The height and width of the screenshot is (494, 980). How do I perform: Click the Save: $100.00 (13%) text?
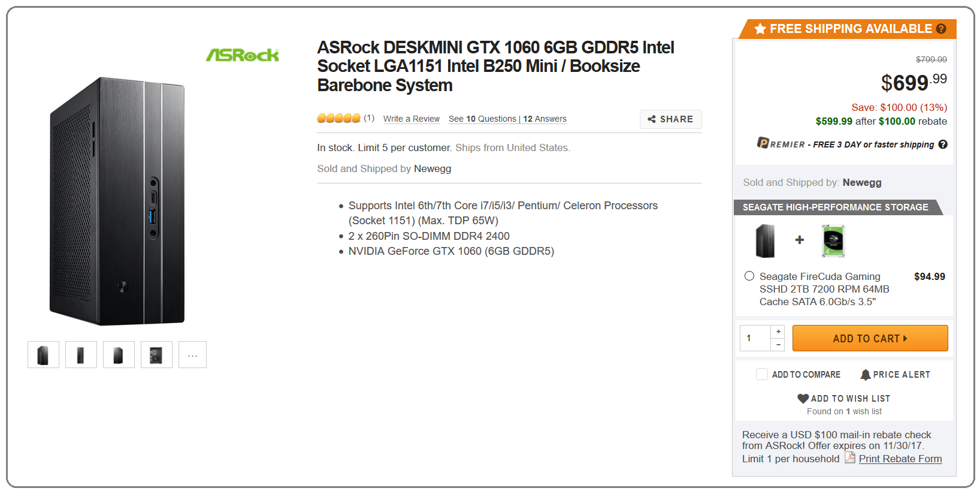coord(899,107)
